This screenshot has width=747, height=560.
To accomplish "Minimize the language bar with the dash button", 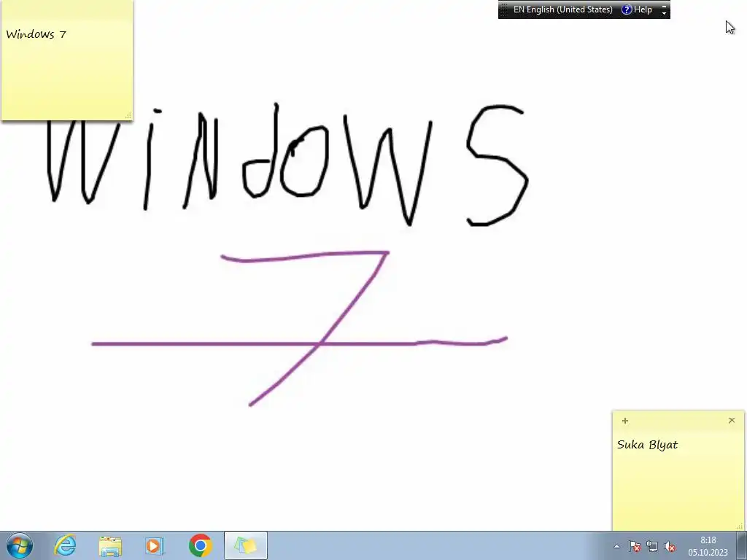I will point(664,6).
